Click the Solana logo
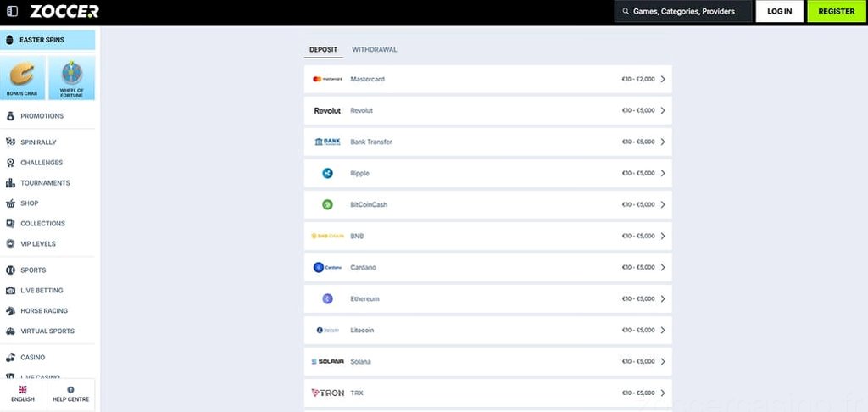868x412 pixels. pos(327,362)
